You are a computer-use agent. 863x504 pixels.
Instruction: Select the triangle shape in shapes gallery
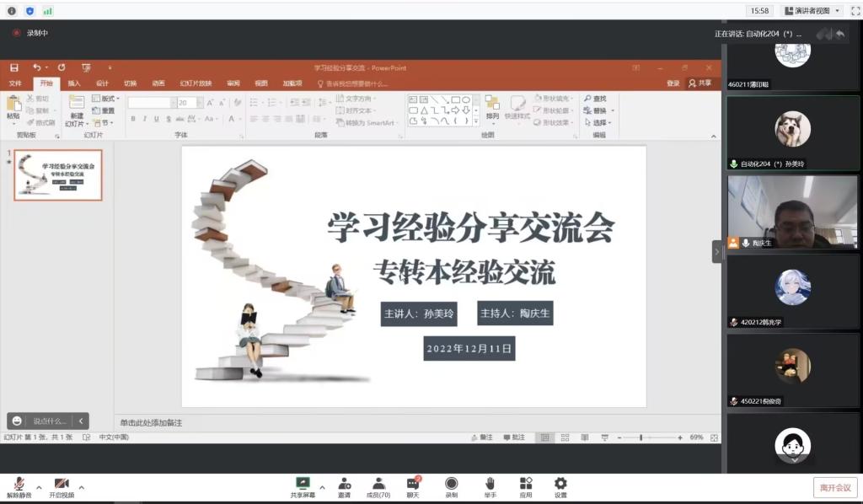tap(424, 110)
